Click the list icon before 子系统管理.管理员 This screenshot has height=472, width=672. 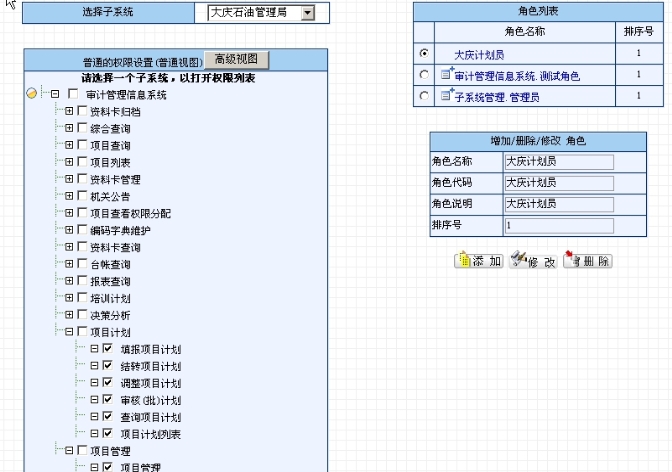tap(447, 96)
